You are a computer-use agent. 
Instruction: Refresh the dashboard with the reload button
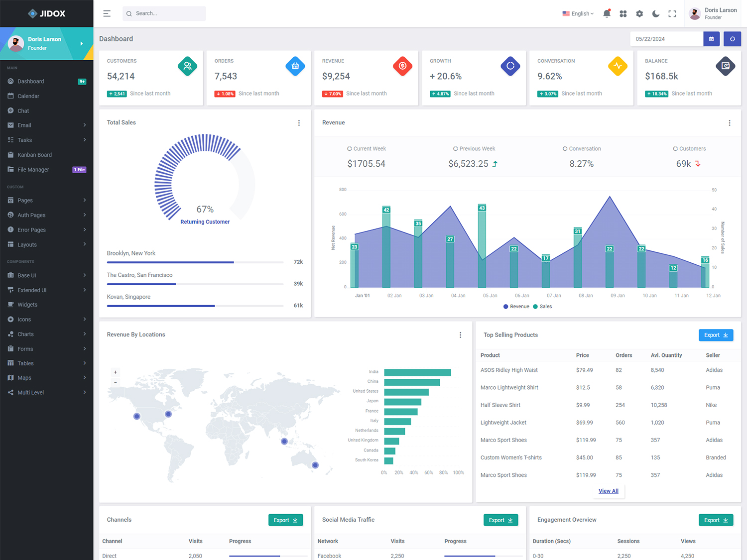732,38
